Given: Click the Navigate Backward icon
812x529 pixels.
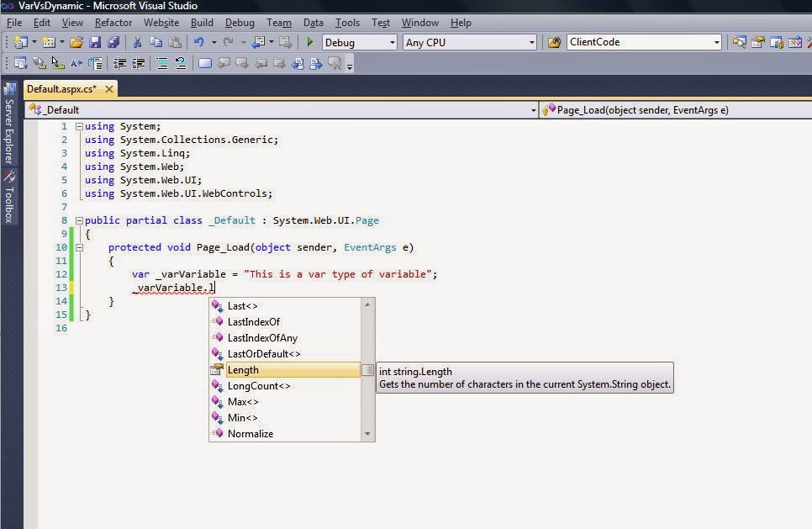Looking at the screenshot, I should click(x=258, y=43).
